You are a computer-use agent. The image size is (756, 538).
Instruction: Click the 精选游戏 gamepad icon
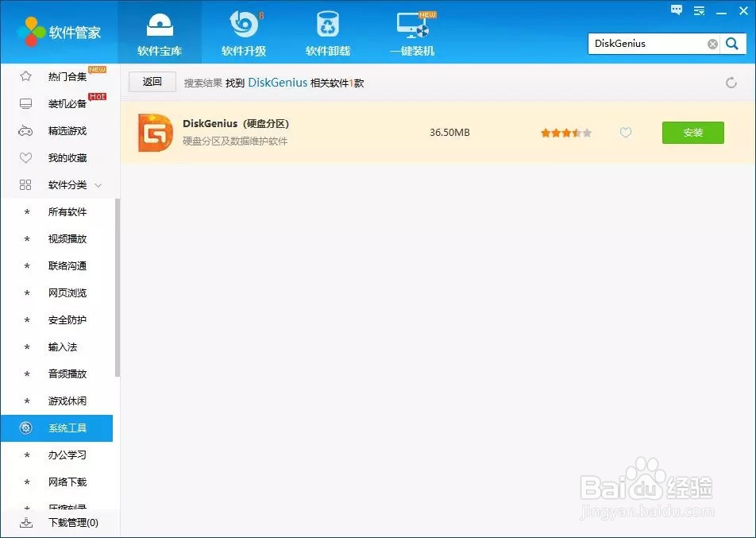[25, 131]
